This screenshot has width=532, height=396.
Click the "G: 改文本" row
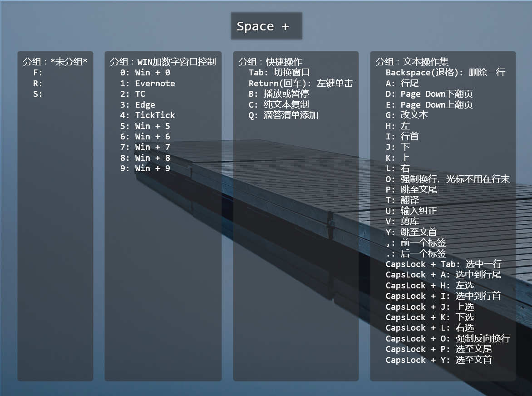tap(407, 115)
